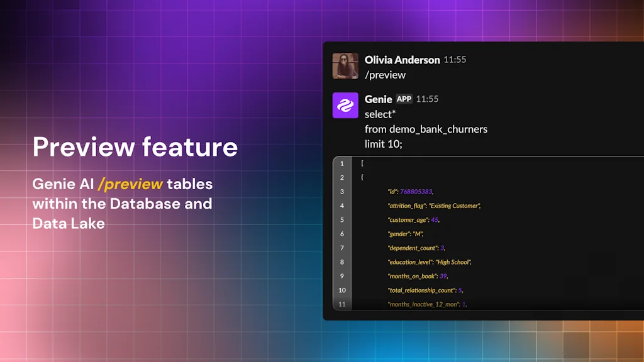This screenshot has width=644, height=362.
Task: Click the yellow /preview text on the left
Action: [x=131, y=184]
